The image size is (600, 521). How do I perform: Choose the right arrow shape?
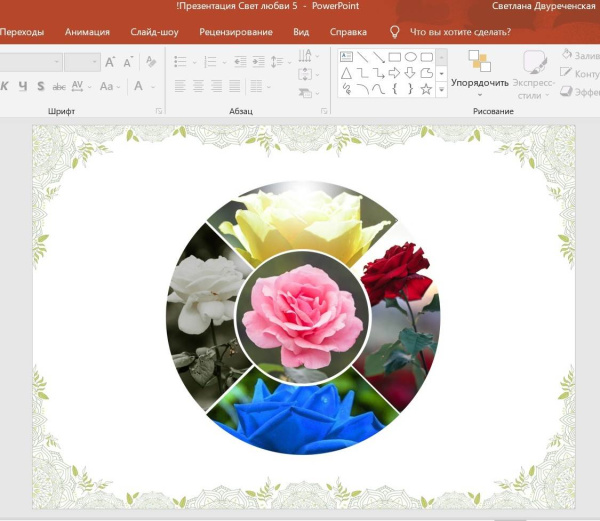(394, 73)
